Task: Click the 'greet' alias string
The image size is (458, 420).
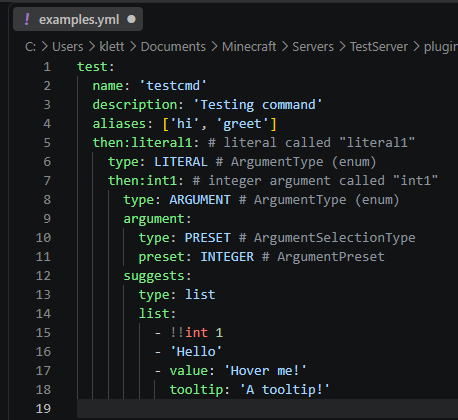Action: (x=242, y=124)
